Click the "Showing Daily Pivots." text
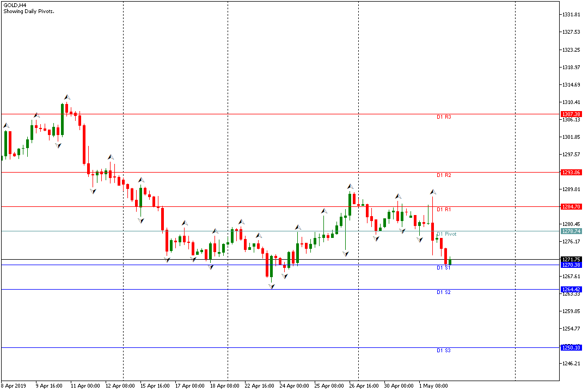Screen dimensions: 588x392 point(29,11)
